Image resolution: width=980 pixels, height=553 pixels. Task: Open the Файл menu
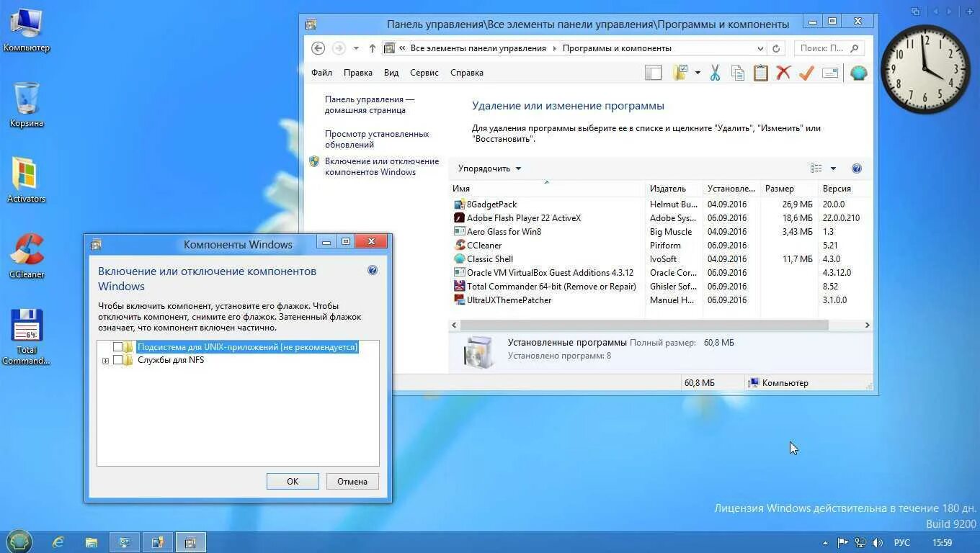click(x=321, y=73)
